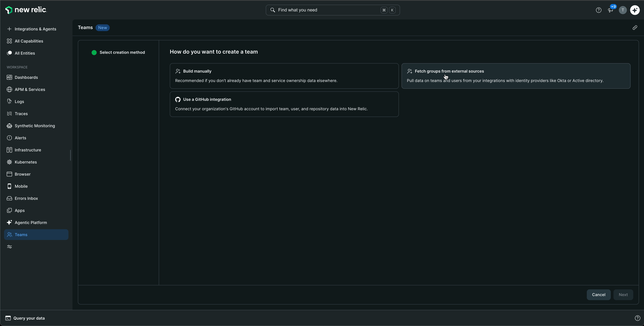
Task: Choose Fetch groups from external sources
Action: [x=516, y=76]
